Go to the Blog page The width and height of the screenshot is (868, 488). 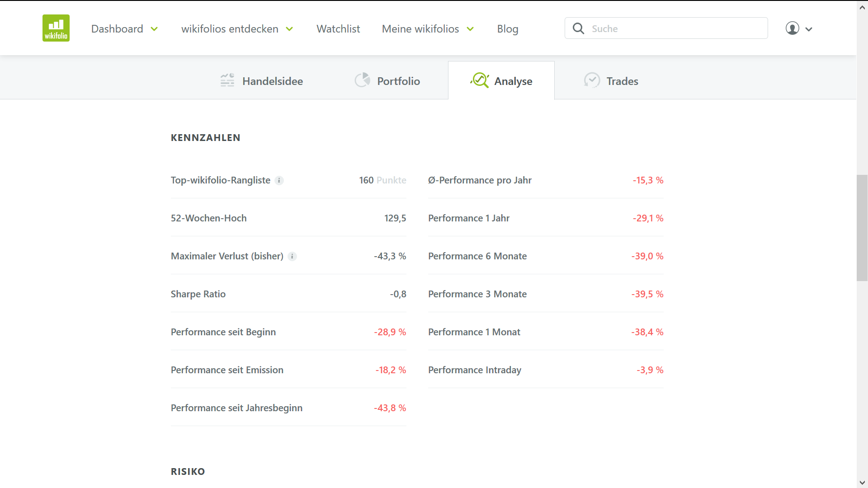pos(507,29)
